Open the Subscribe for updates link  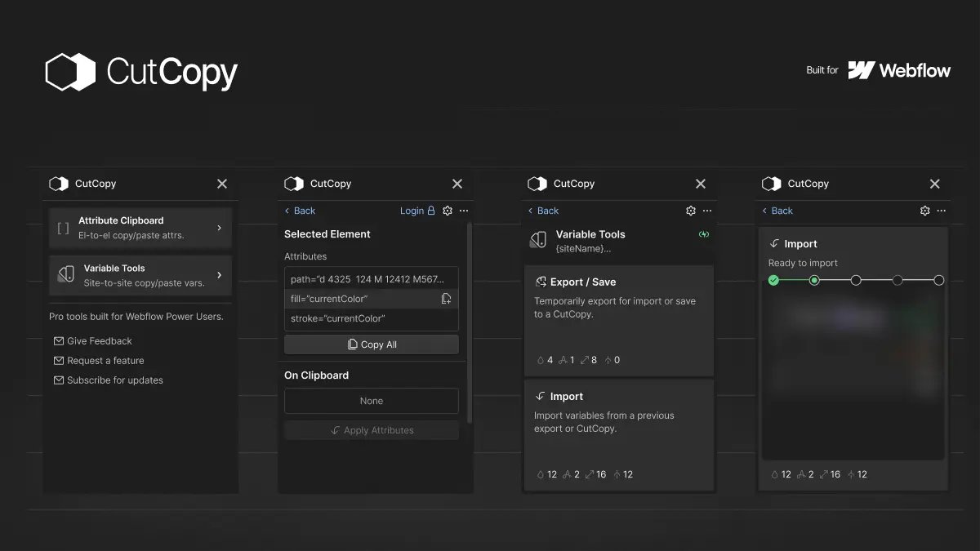pos(115,380)
